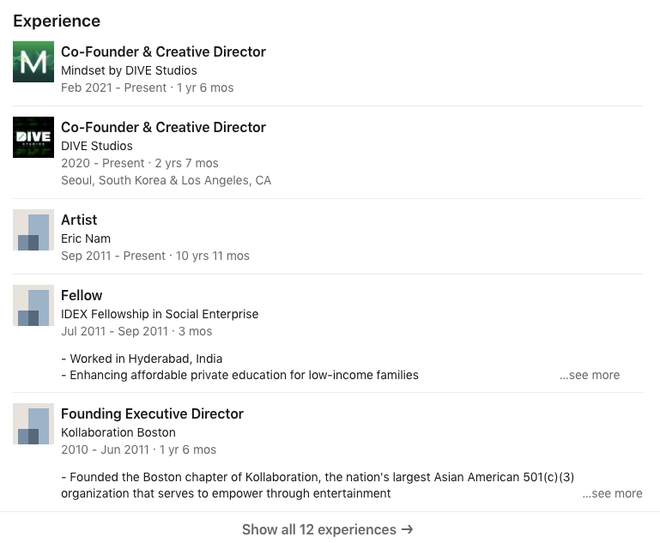The width and height of the screenshot is (660, 543).
Task: Expand see more on Kollaboration Boston description
Action: coord(612,493)
